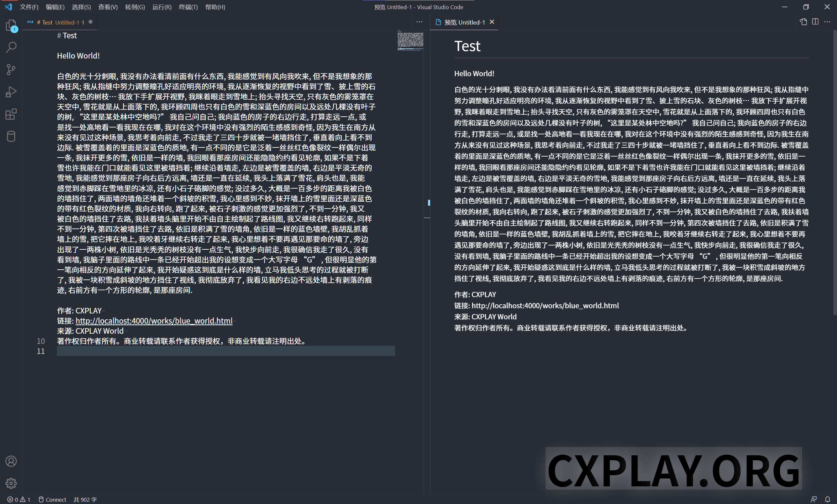Split the preview editor to the right

(815, 22)
